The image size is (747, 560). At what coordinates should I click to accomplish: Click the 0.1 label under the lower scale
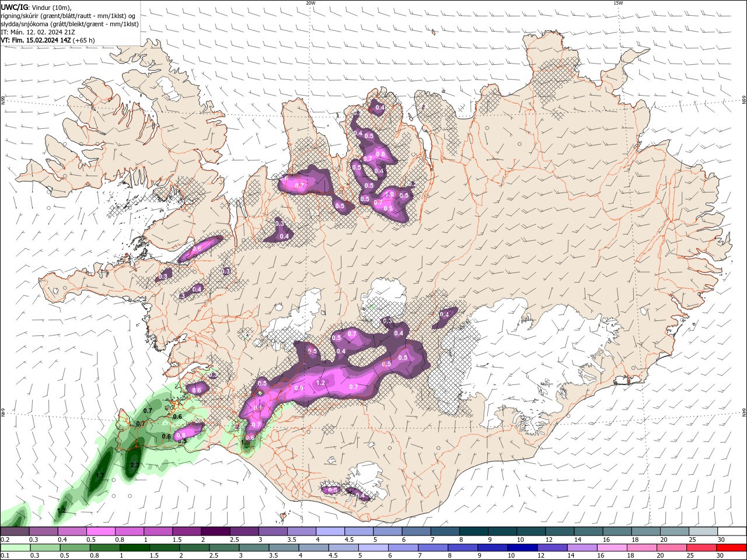click(x=5, y=556)
